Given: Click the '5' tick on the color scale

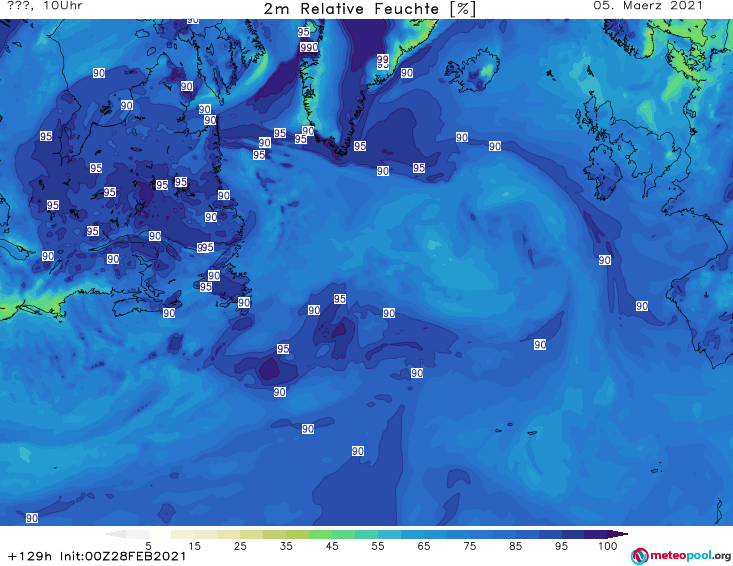Looking at the screenshot, I should (148, 546).
